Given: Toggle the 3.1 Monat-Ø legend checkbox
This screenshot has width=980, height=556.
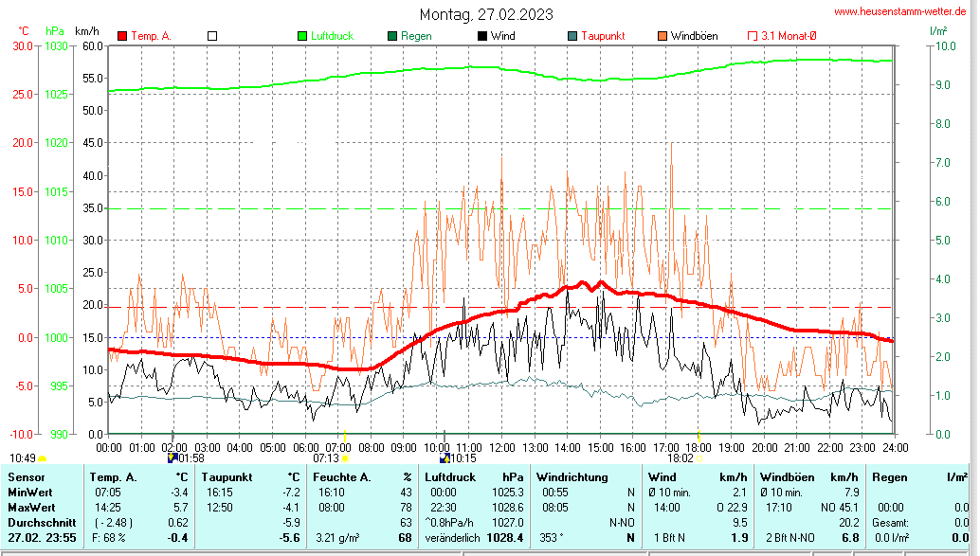Looking at the screenshot, I should coord(753,36).
